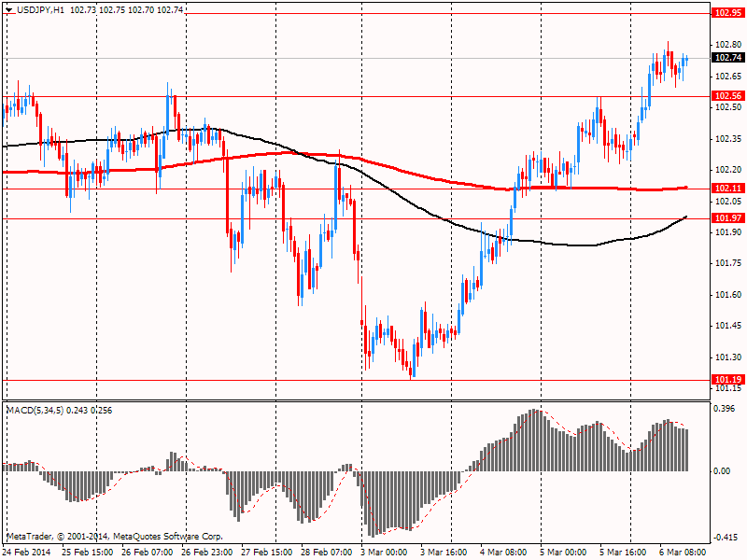Select the 101.60 price scale value
Image resolution: width=747 pixels, height=560 pixels.
pos(728,295)
